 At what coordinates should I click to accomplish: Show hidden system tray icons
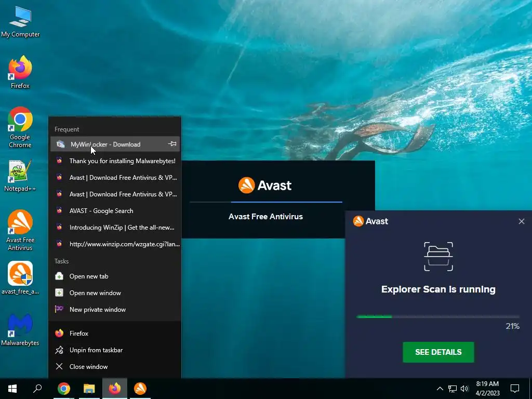pos(440,389)
